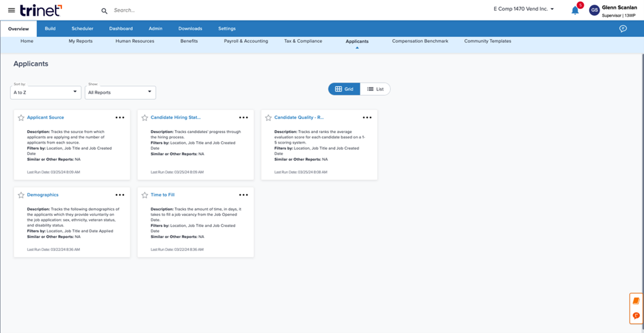Open more options for Candidate Quality
Screen dimensions: 644x333
(367, 118)
